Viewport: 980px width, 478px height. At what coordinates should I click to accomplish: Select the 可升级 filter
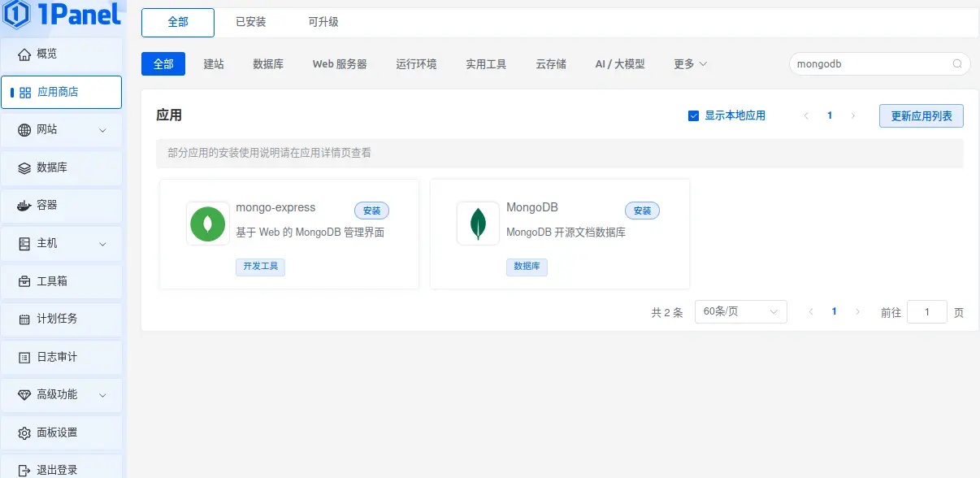323,22
